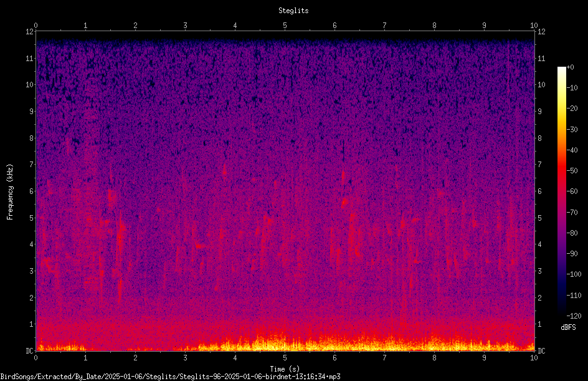Click the 5 second mark on bottom time axis
The height and width of the screenshot is (381, 588).
[x=285, y=358]
